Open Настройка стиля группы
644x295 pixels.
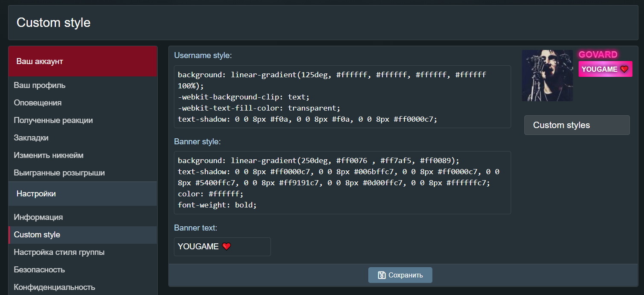[x=59, y=252]
